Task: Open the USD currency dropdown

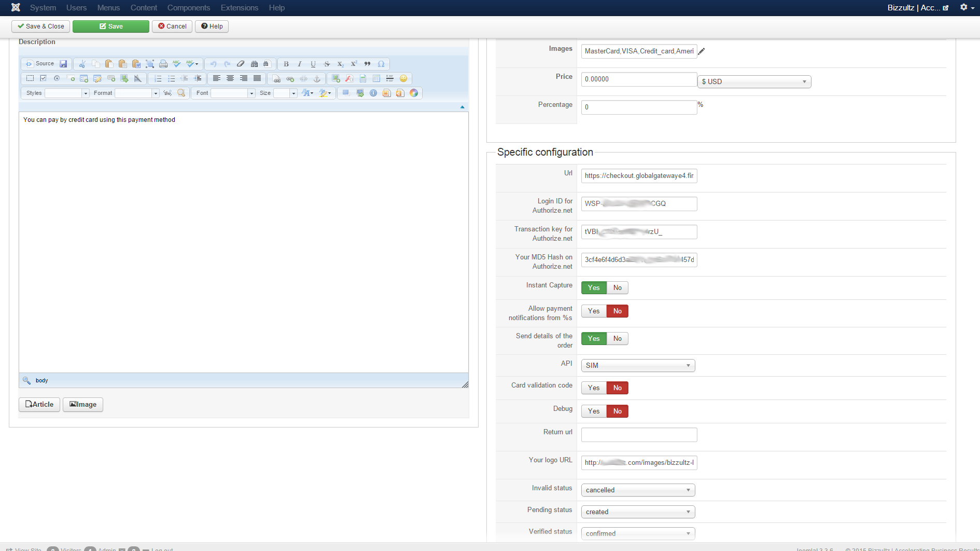Action: click(x=754, y=81)
